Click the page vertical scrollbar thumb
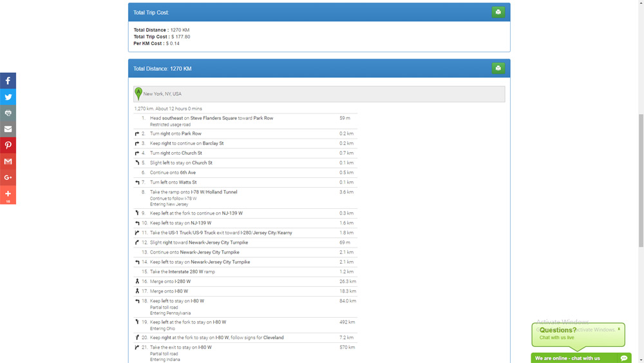This screenshot has height=363, width=644. tap(641, 181)
